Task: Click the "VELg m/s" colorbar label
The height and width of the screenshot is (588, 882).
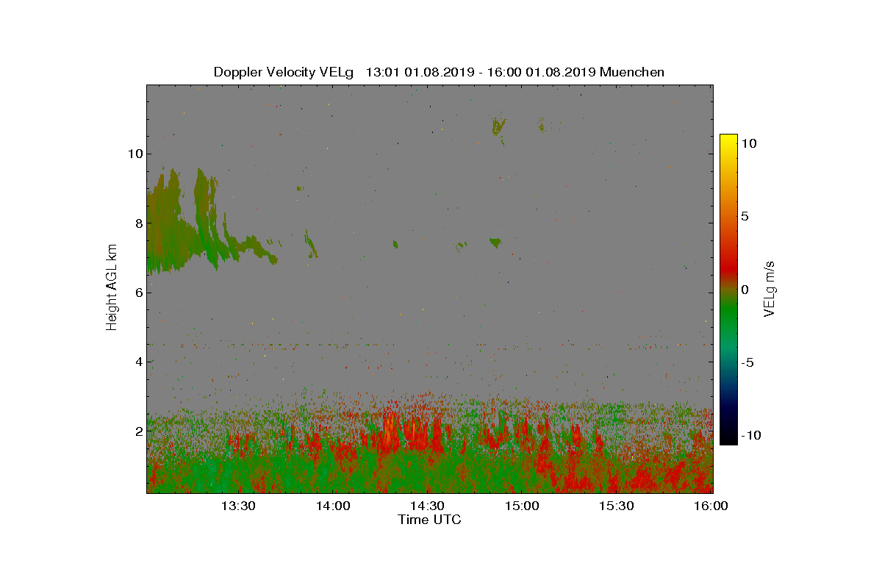Action: click(770, 289)
